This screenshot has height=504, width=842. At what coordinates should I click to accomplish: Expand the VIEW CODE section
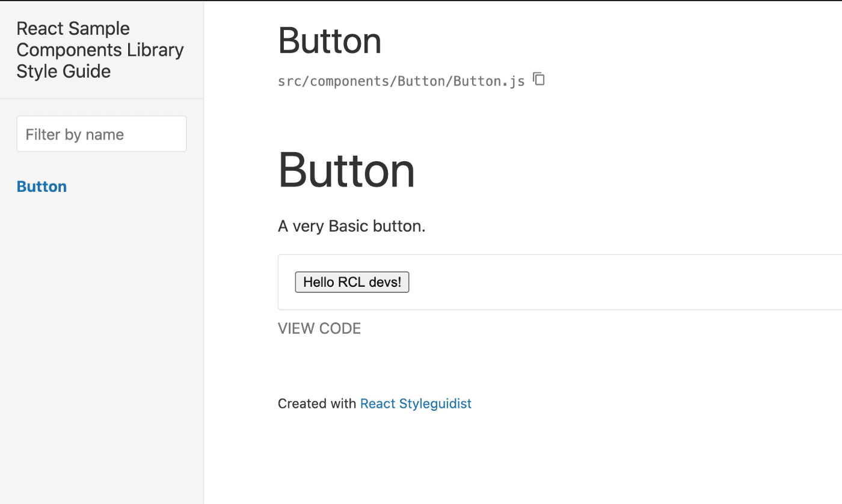click(x=319, y=328)
